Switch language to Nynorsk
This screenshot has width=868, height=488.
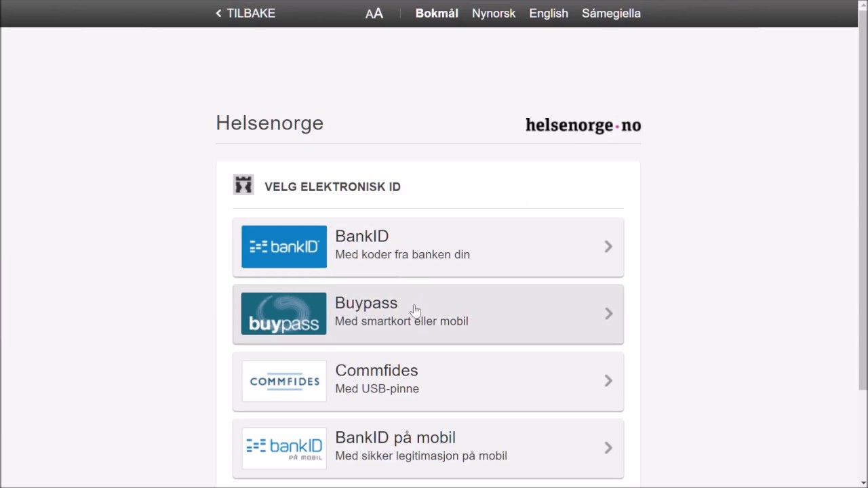[494, 14]
